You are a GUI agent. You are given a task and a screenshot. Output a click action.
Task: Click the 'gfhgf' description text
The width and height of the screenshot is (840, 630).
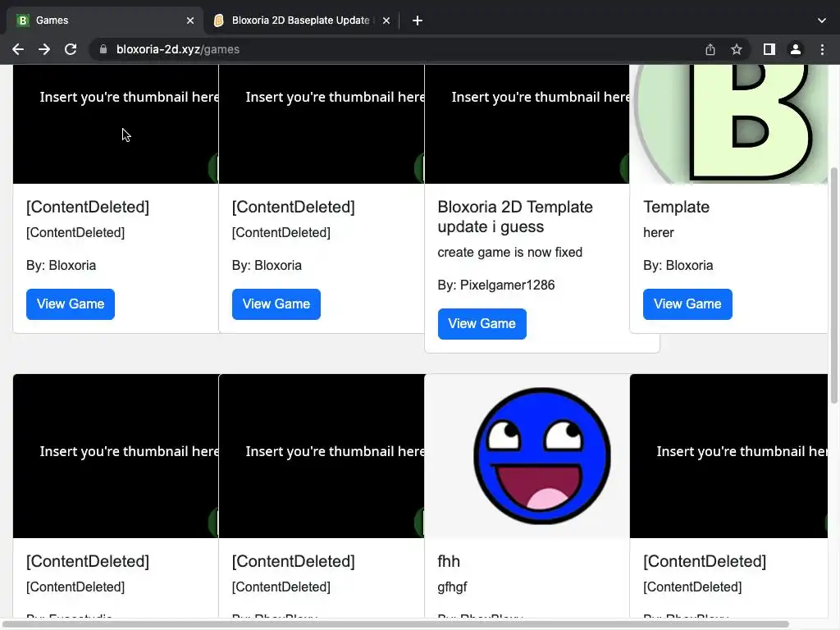(452, 587)
